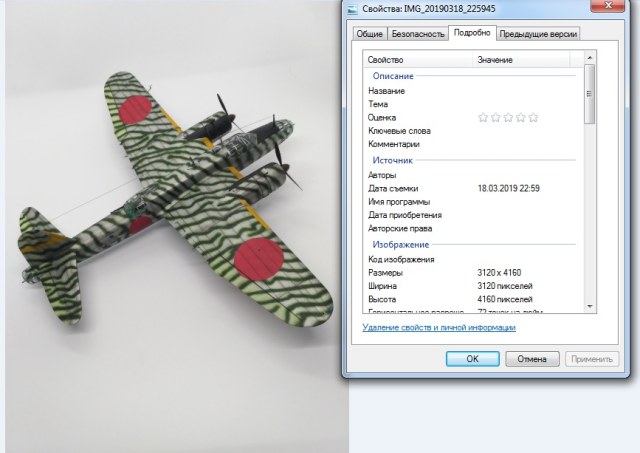Click the scroll up arrow of the properties list
Screen dimensions: 640x453
click(x=590, y=58)
